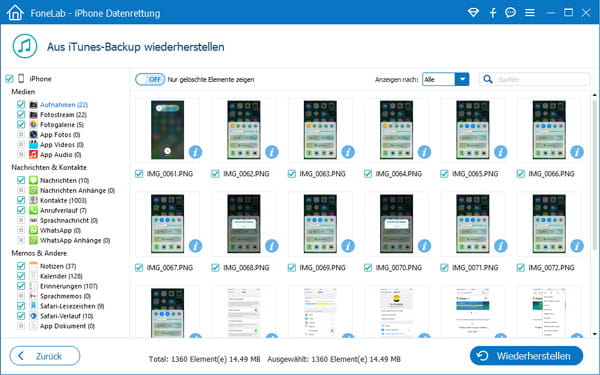Select the Aufnahmen (22) category

coord(64,104)
